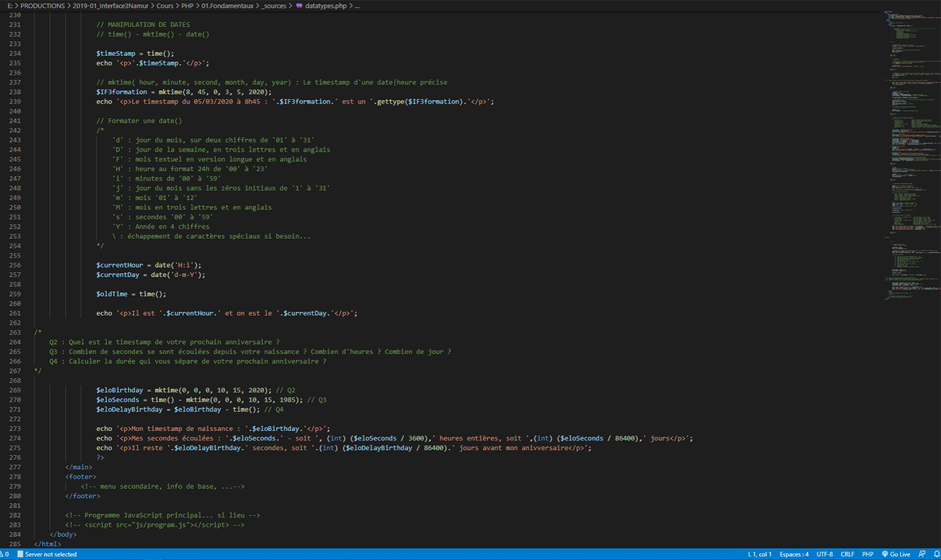The width and height of the screenshot is (941, 560).
Task: Click the 'Q2 : Quel est le timestamp' comment
Action: (x=165, y=342)
